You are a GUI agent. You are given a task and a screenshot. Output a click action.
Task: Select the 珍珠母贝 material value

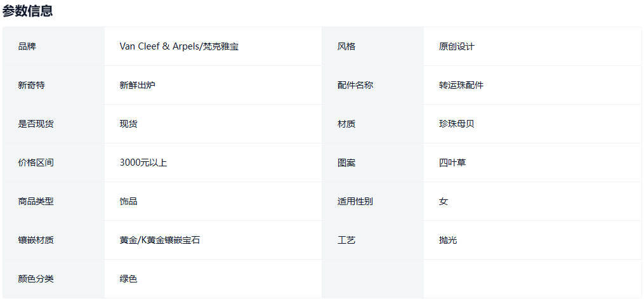coord(456,124)
